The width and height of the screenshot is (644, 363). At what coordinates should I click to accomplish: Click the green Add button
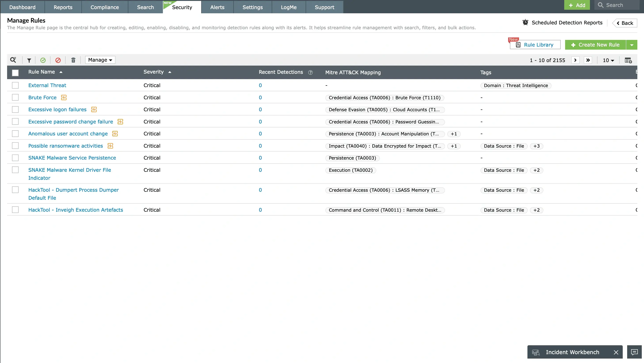[577, 5]
